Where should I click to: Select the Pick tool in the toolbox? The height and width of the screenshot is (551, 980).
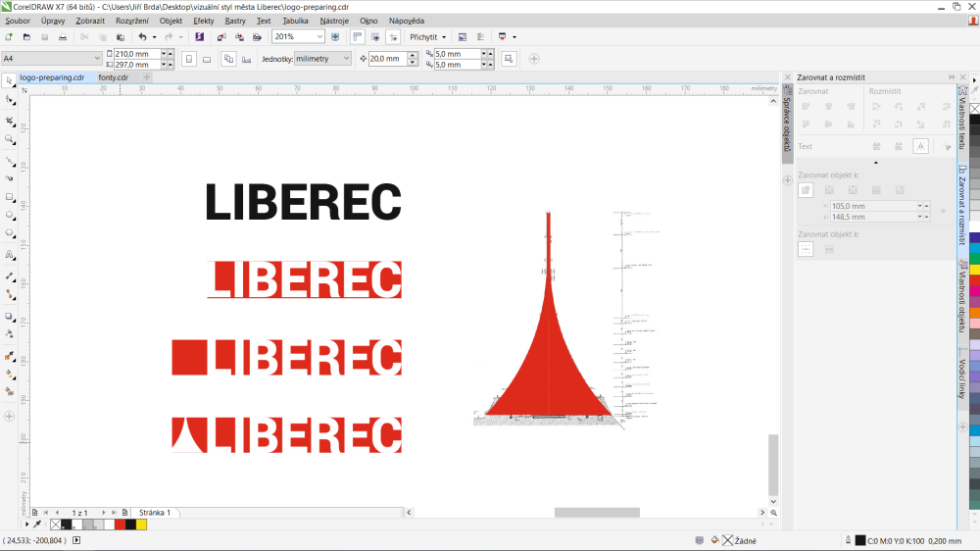coord(9,80)
